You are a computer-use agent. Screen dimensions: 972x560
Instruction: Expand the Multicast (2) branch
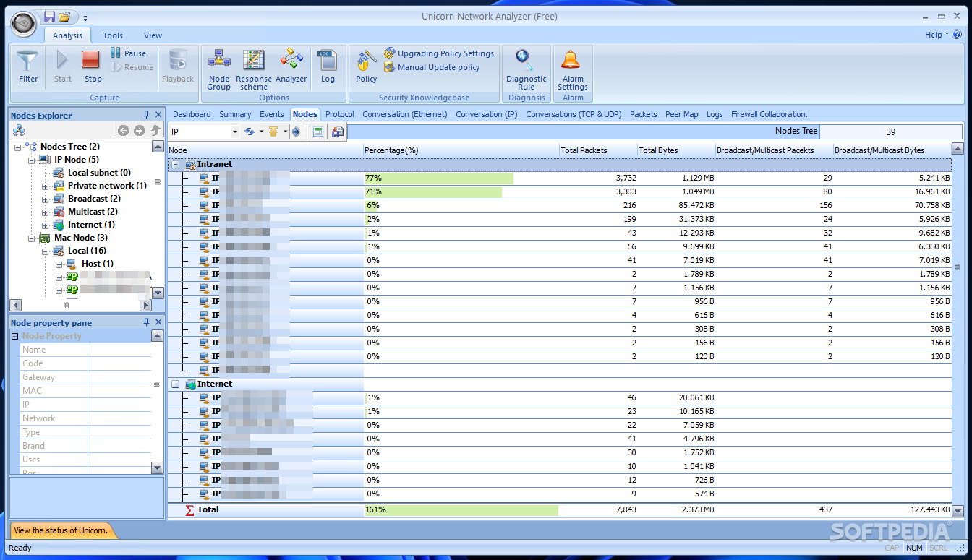[x=46, y=212]
